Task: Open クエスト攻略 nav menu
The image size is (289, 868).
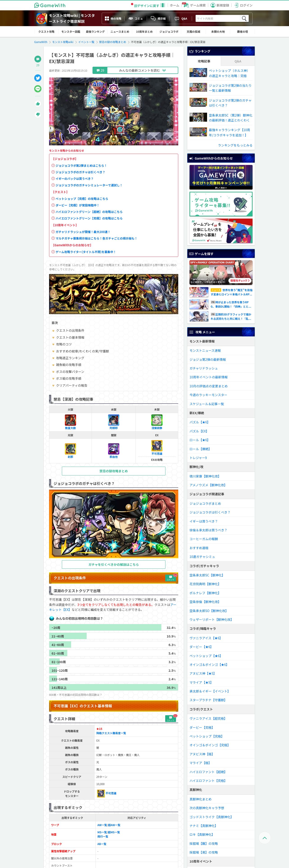Action: [x=46, y=32]
